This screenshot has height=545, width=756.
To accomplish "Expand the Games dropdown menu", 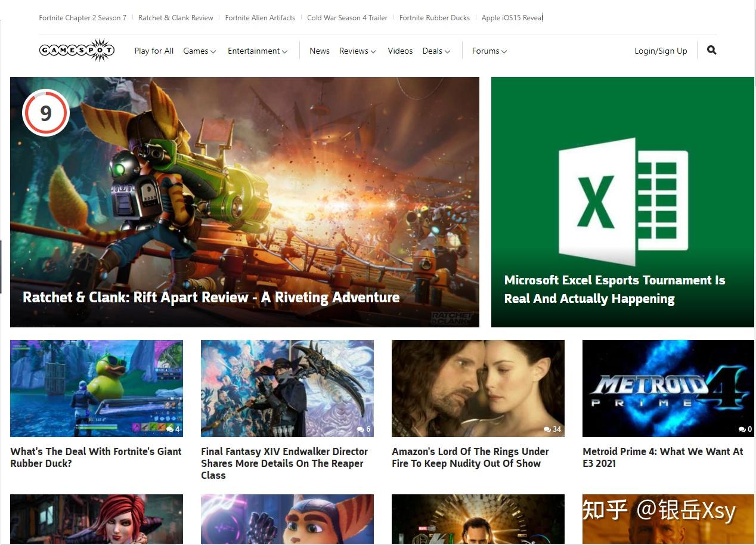I will click(x=199, y=51).
